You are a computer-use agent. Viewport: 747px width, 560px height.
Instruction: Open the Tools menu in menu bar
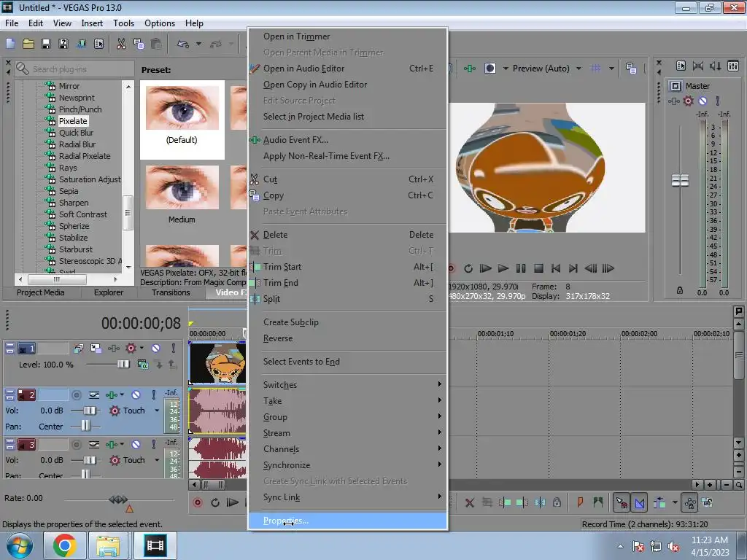click(x=123, y=23)
